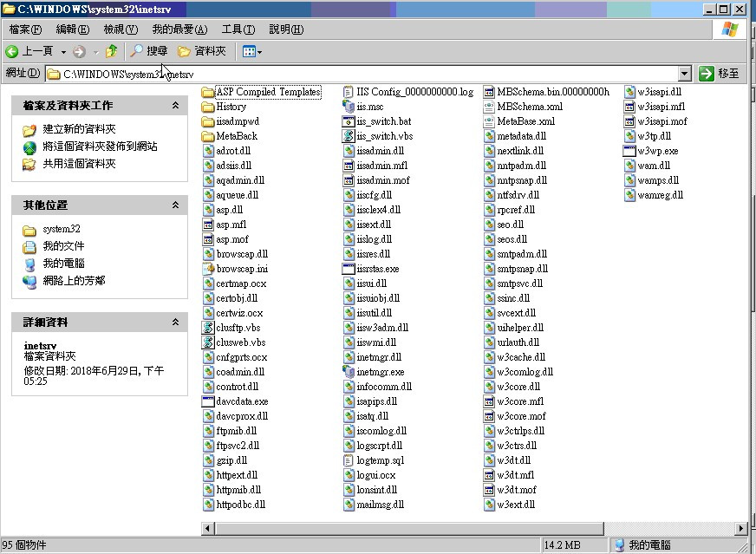Click the Forward arrow icon
Screen dimensions: 756x554
(79, 51)
